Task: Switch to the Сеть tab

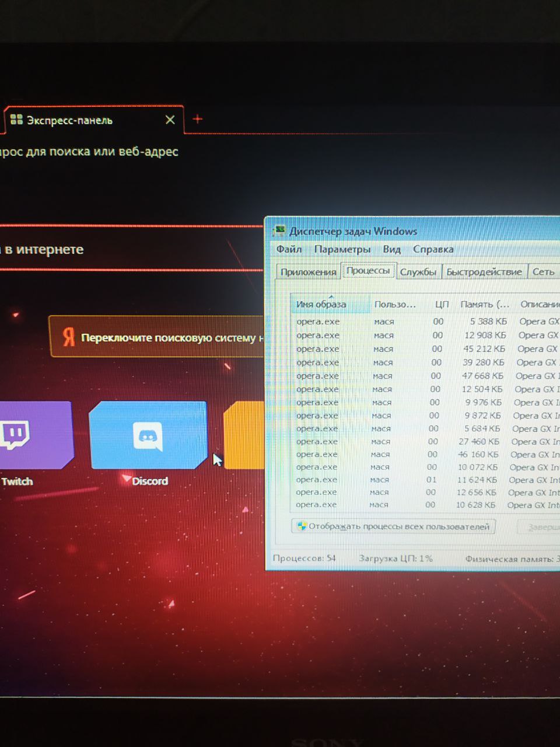Action: pyautogui.click(x=542, y=272)
